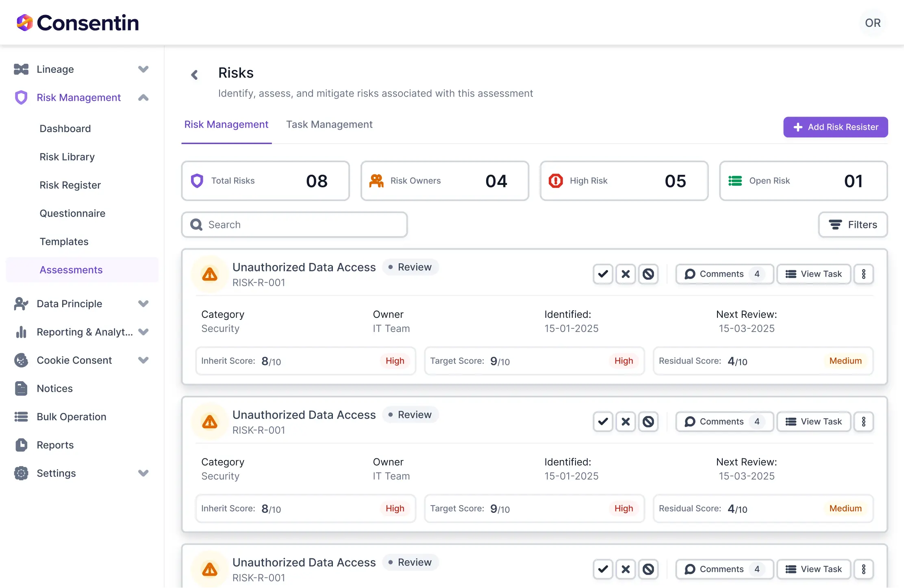Expand the Cookie Consent menu
The width and height of the screenshot is (904, 588).
tap(143, 360)
